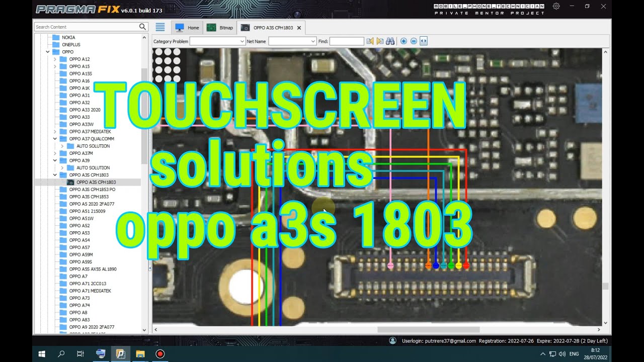Click the fit-width arrows icon
Image resolution: width=644 pixels, height=362 pixels.
pos(424,41)
